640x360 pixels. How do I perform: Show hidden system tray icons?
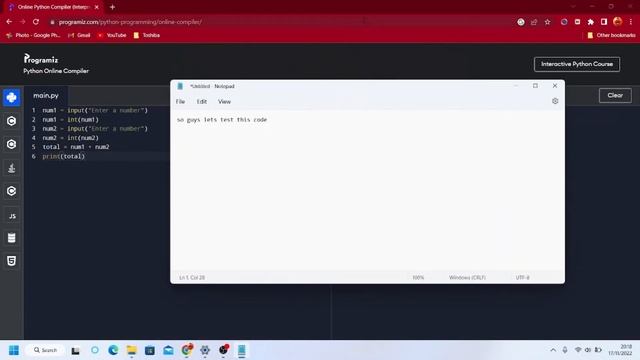[x=553, y=350]
